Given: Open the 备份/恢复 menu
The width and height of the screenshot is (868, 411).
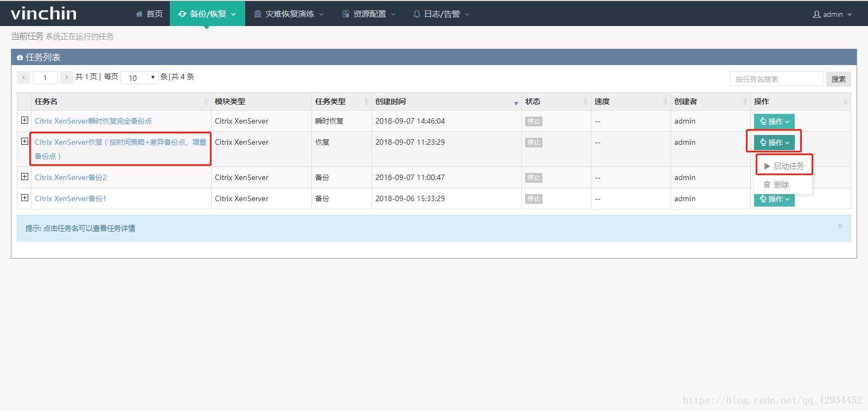Looking at the screenshot, I should point(207,14).
